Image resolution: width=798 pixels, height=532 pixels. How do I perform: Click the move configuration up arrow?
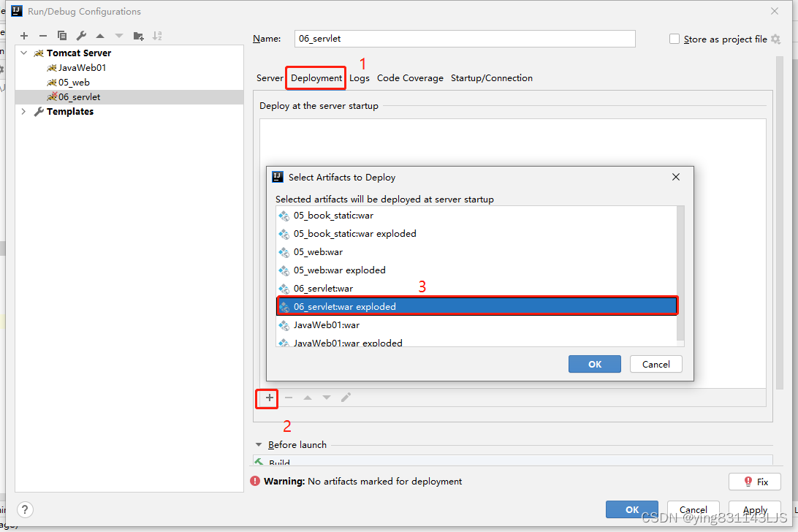pos(99,35)
